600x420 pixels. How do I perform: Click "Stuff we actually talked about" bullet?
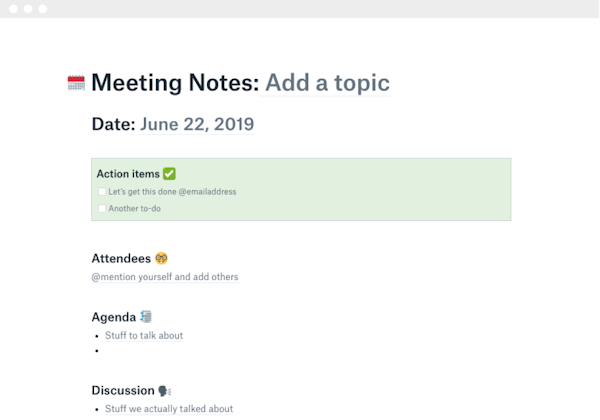[x=168, y=409]
